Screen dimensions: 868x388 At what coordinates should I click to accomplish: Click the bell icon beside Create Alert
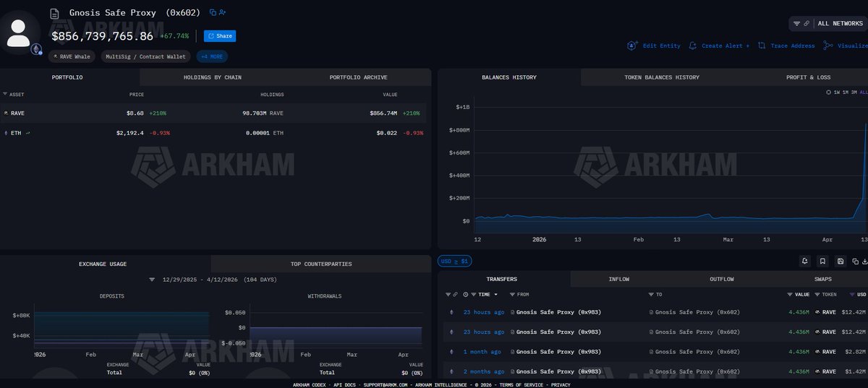point(693,46)
